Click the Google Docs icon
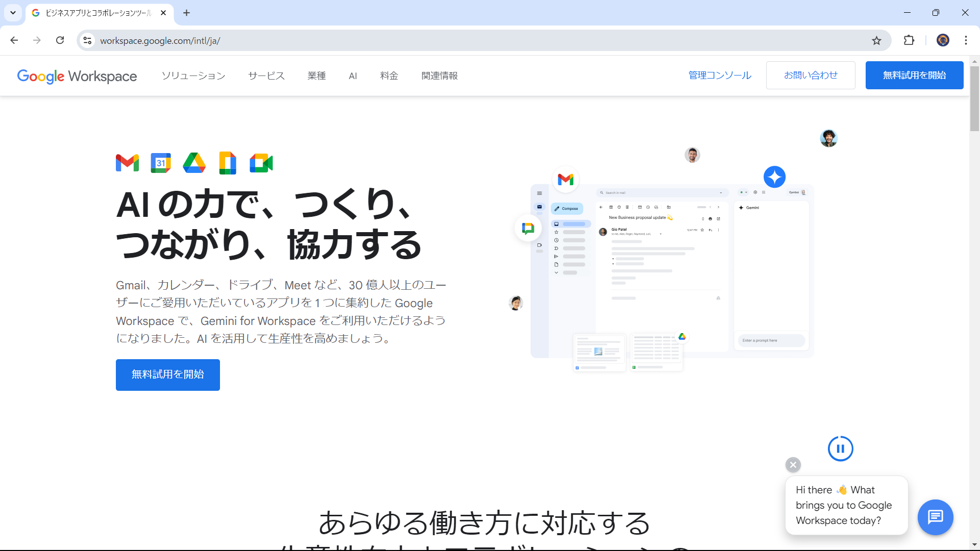The image size is (980, 551). (228, 163)
